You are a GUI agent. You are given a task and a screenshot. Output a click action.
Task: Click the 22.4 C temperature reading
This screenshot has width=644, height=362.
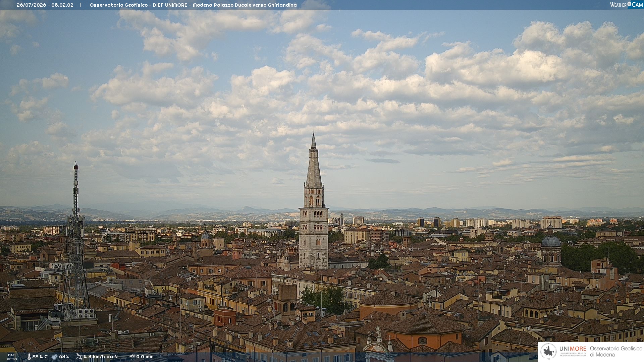click(40, 357)
